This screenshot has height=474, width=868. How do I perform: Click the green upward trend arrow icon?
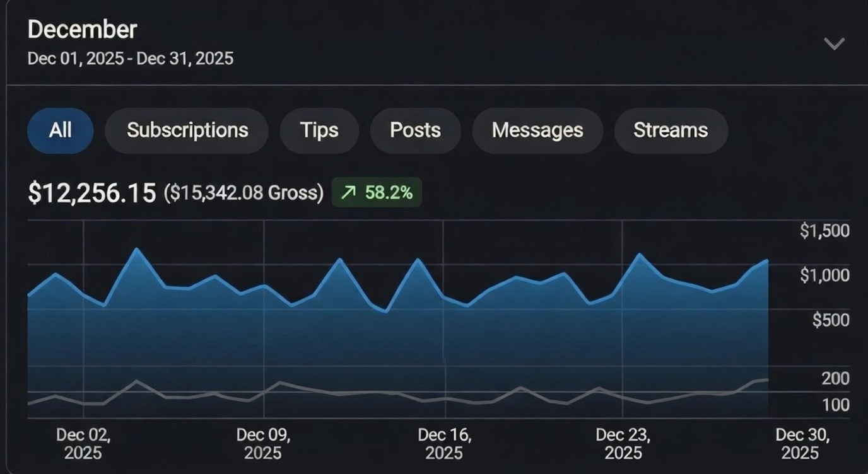(348, 193)
